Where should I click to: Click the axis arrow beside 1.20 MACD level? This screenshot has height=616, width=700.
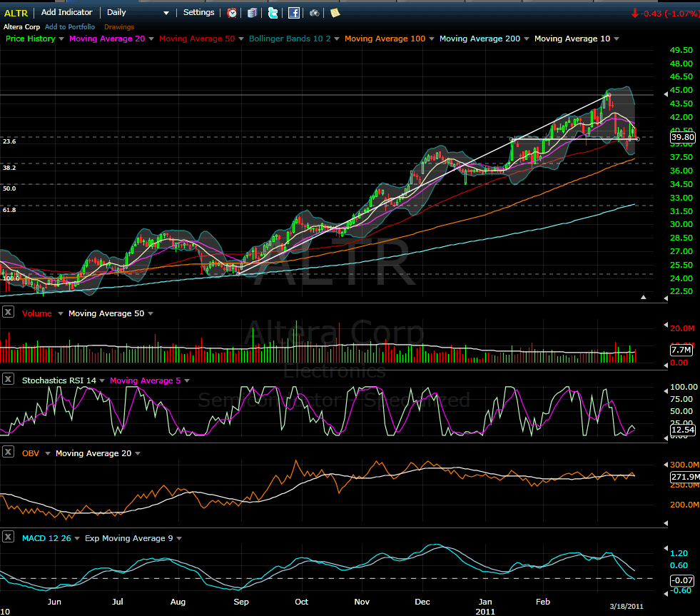click(666, 548)
